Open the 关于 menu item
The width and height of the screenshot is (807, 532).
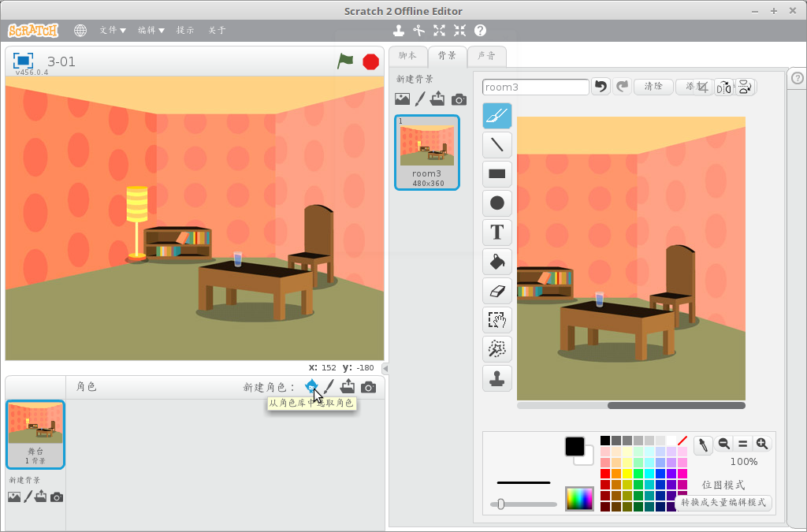click(x=218, y=31)
